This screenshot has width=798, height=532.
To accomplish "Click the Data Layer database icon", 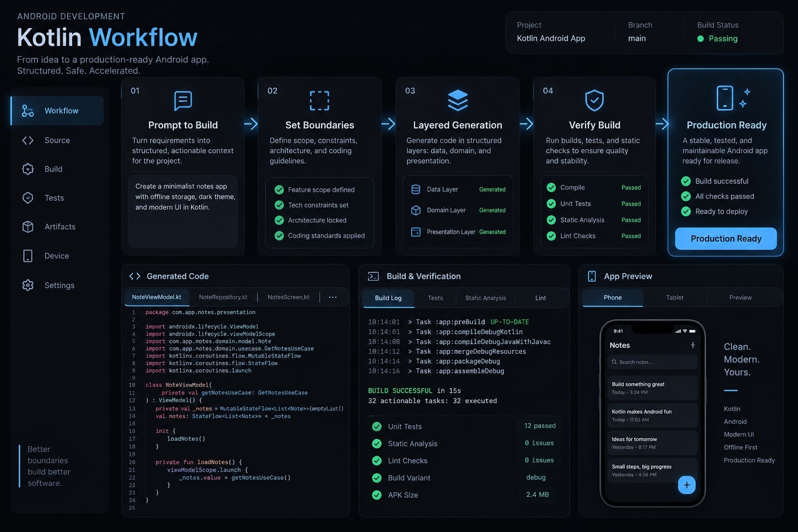I will click(x=416, y=190).
